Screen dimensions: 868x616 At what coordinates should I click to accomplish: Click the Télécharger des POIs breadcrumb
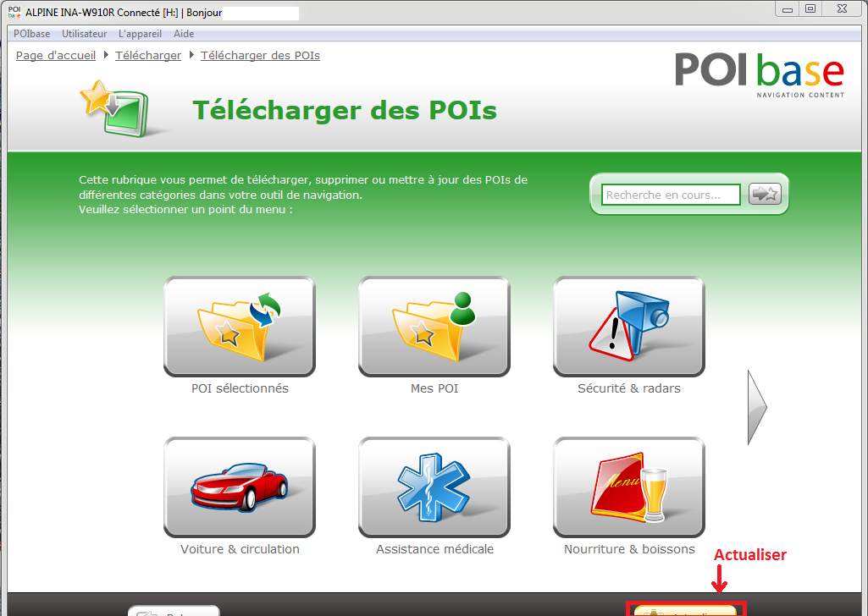point(260,56)
